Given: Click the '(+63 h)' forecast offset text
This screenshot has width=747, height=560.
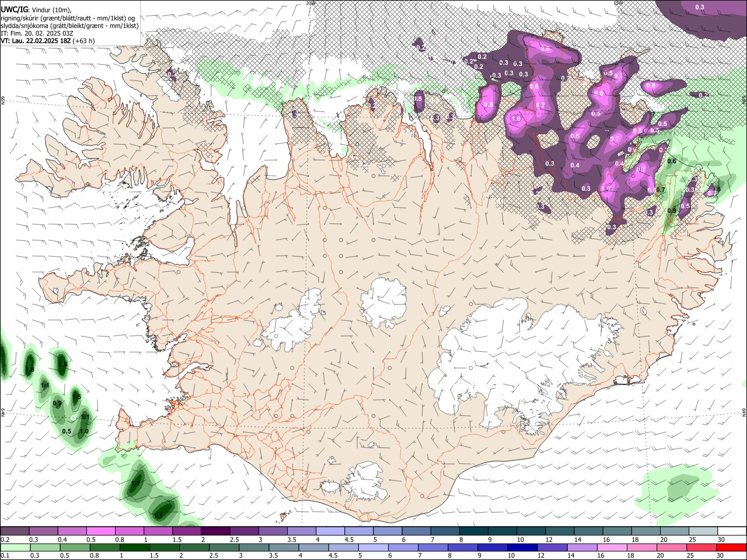Looking at the screenshot, I should 84,41.
